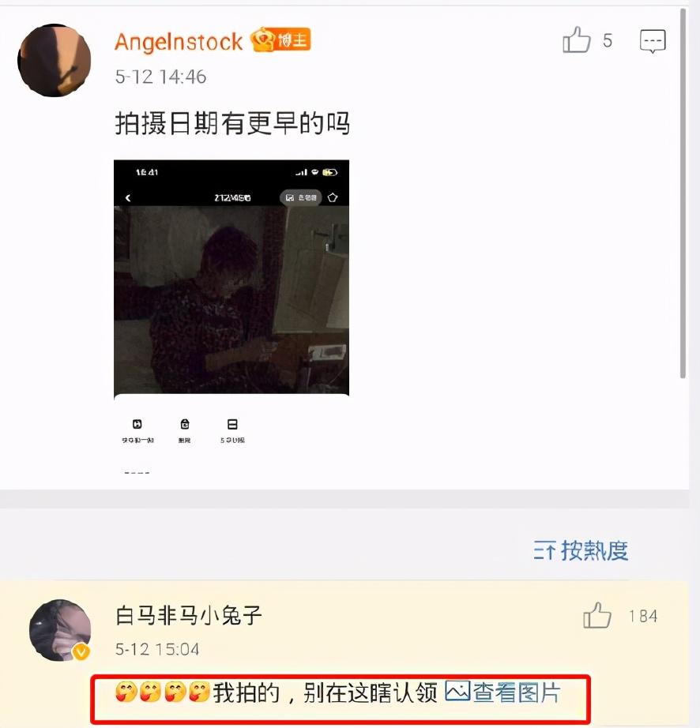Open the AngelnStock username profile
700x728 pixels.
pos(179,42)
